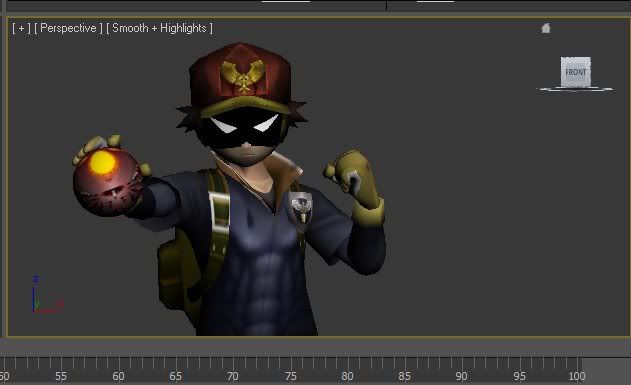Screen dimensions: 631x385
Task: Select the character's red cap in the viewport
Action: click(241, 76)
